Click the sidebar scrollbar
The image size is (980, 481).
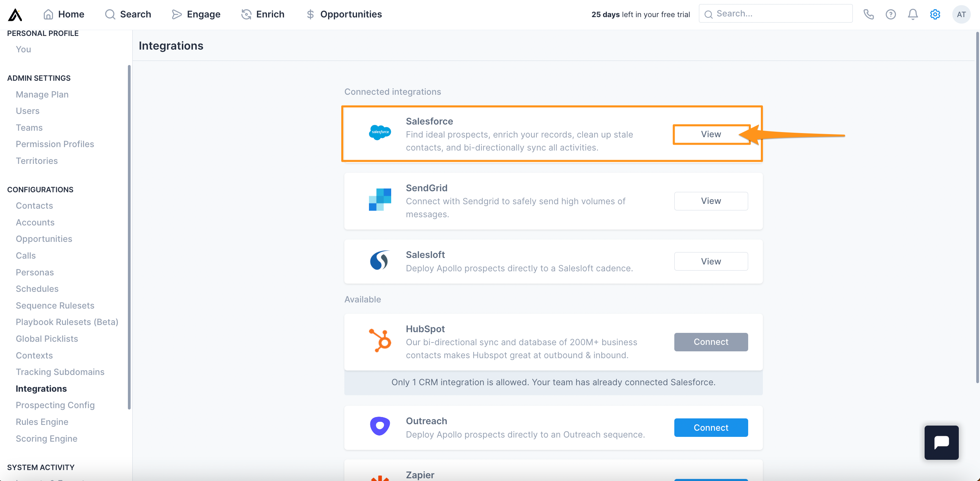129,237
